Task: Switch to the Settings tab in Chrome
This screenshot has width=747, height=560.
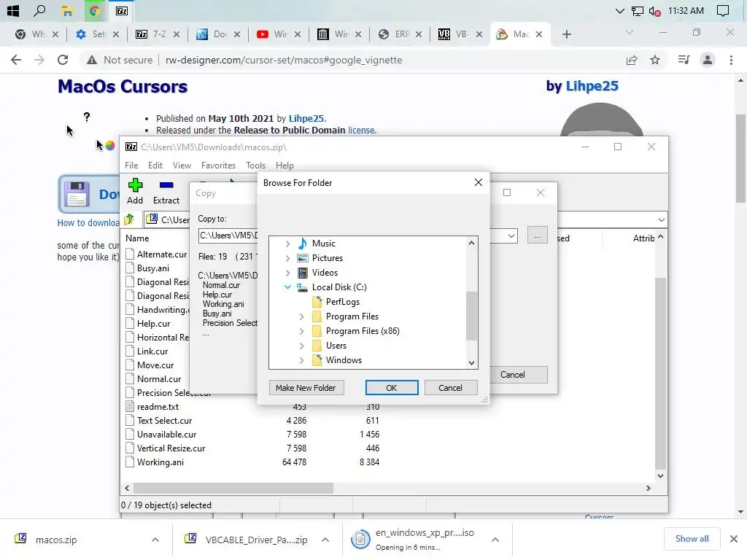Action: 97,34
